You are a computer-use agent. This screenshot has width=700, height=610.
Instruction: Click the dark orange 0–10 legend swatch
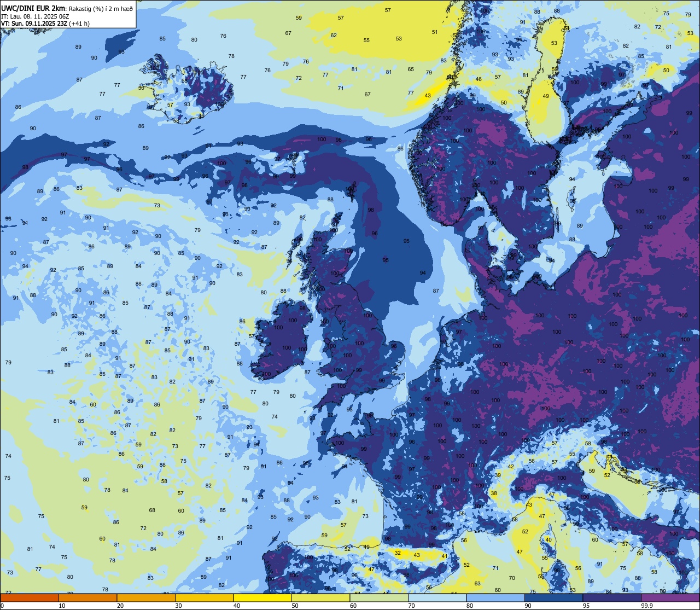[30, 598]
